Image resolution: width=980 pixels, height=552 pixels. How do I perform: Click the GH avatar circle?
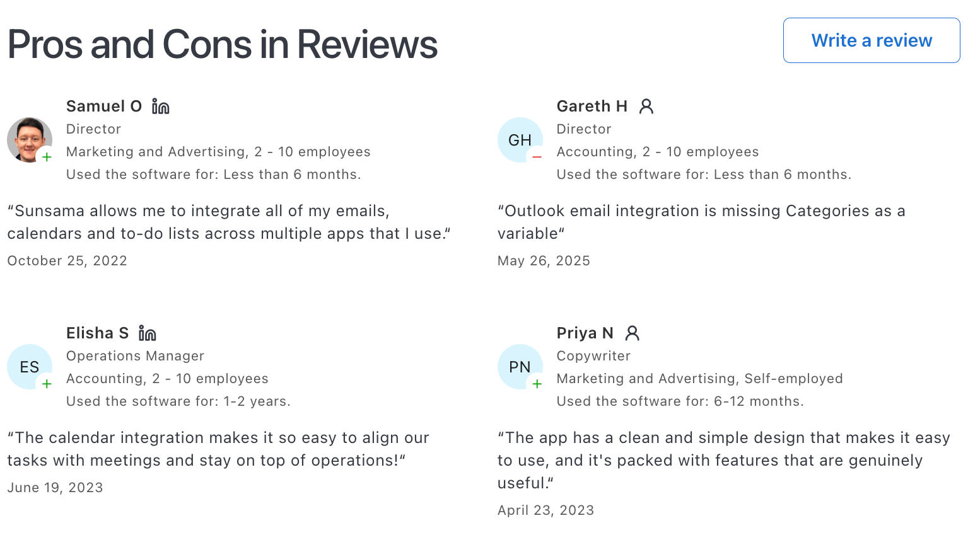point(520,139)
